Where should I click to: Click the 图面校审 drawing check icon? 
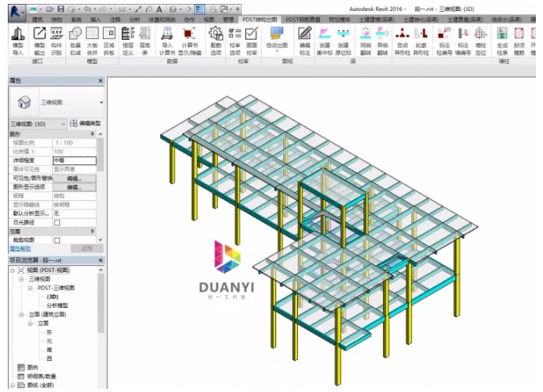pyautogui.click(x=251, y=34)
